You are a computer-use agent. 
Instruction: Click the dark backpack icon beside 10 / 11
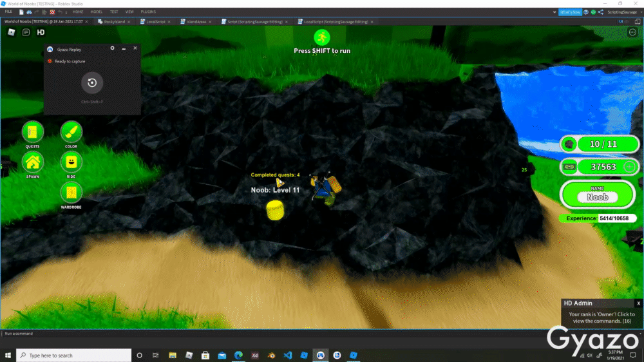click(569, 144)
